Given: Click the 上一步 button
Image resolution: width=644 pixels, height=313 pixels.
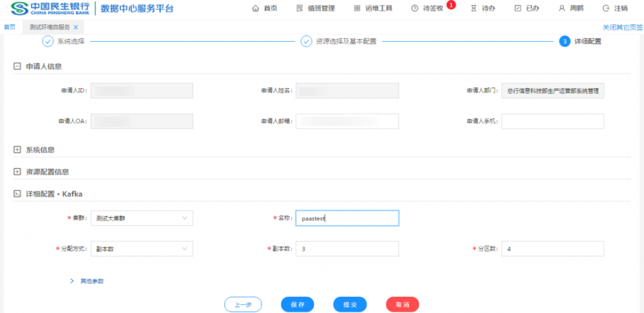Looking at the screenshot, I should [243, 305].
